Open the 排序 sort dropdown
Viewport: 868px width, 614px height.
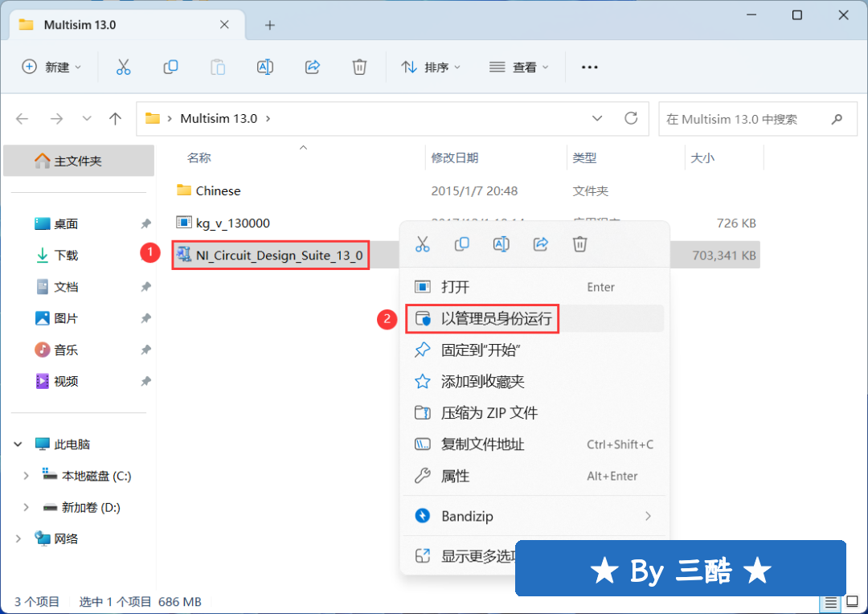pyautogui.click(x=431, y=67)
